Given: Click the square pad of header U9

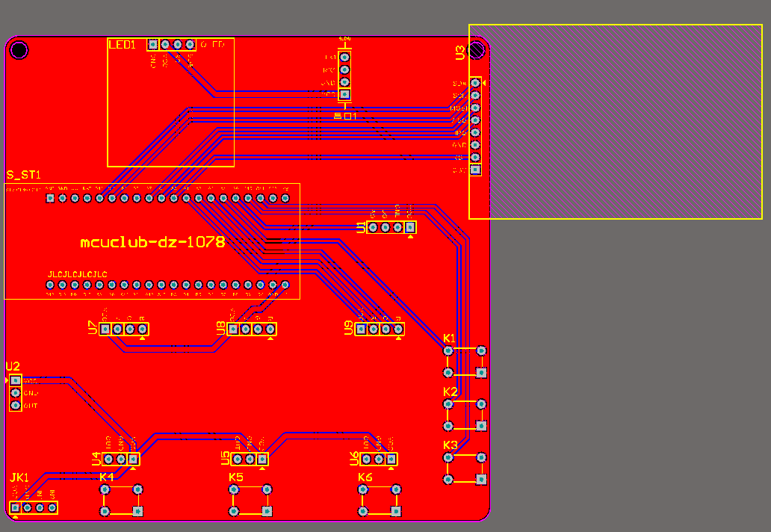Looking at the screenshot, I should pyautogui.click(x=361, y=329).
